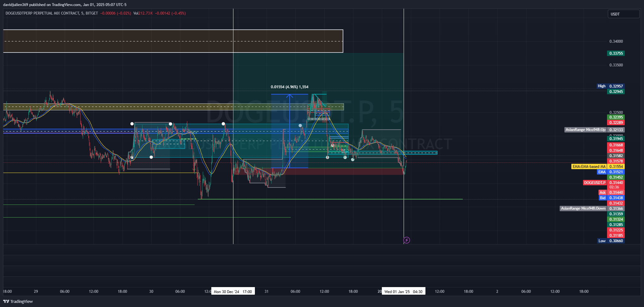The image size is (644, 307).
Task: Click the 0.31945 price tag
Action: pyautogui.click(x=616, y=139)
